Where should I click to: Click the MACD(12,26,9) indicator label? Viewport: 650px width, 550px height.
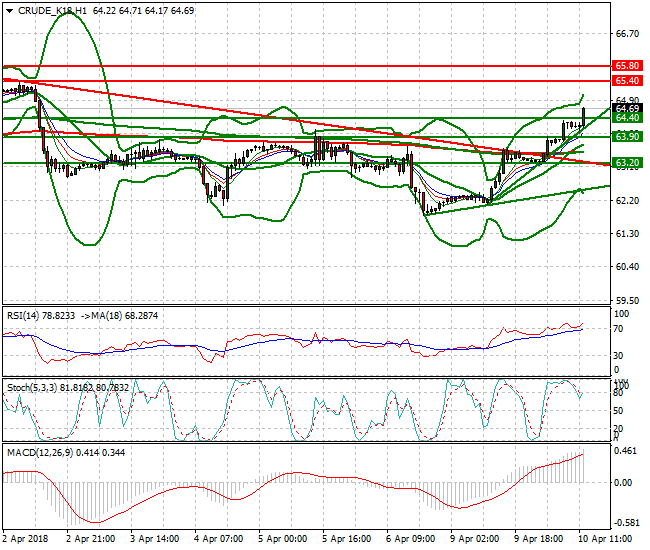(x=40, y=453)
